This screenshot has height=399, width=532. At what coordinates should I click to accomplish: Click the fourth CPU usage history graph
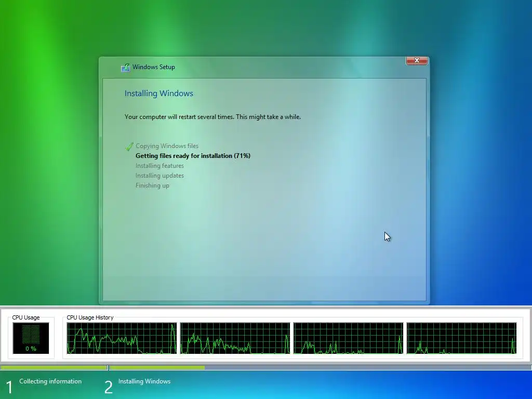click(x=462, y=338)
